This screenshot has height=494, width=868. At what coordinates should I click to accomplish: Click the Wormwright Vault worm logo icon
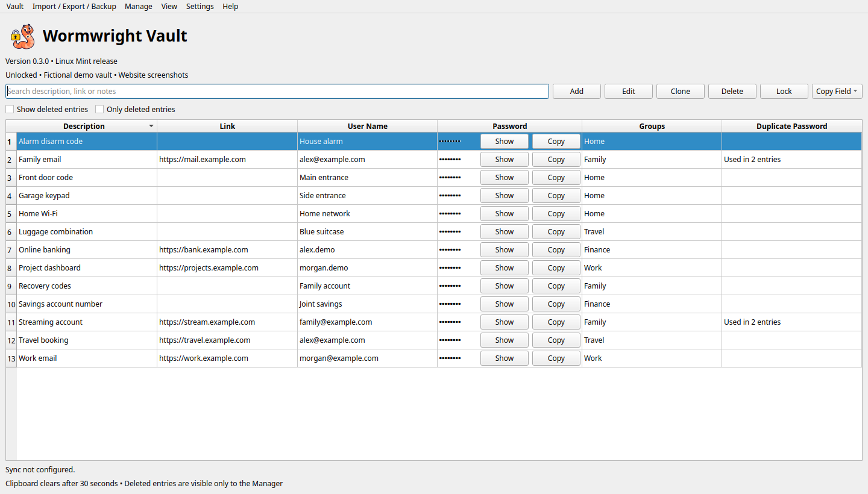click(23, 36)
